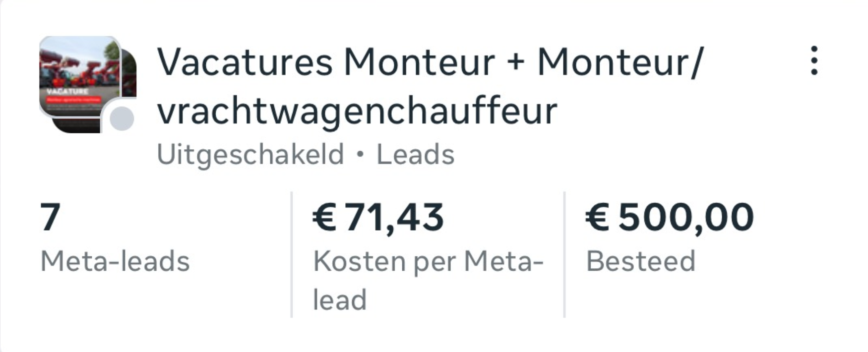Click the divider between Kosten and Besteed
Image resolution: width=868 pixels, height=352 pixels.
pos(564,254)
